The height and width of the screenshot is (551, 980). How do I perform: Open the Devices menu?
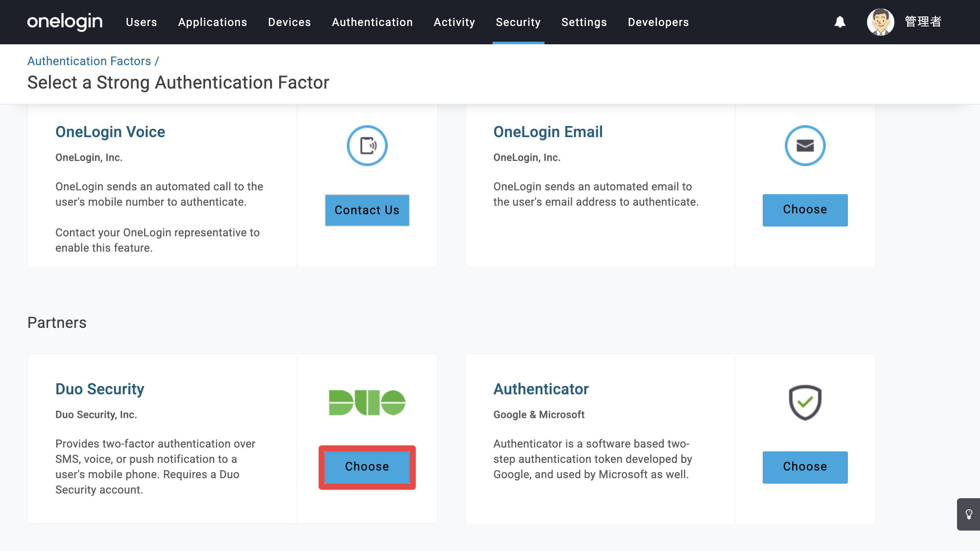[289, 22]
